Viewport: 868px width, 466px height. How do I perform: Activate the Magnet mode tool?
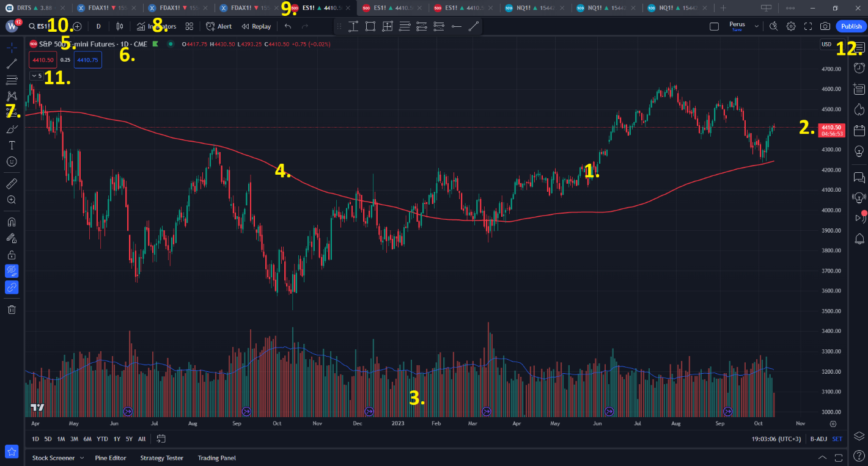[x=12, y=222]
